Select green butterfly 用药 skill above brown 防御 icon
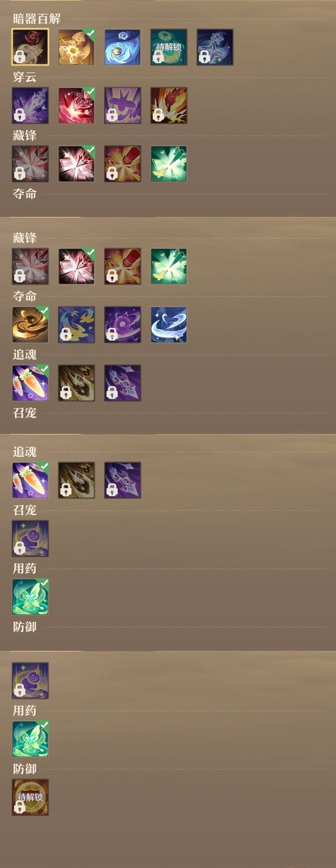336x868 pixels. point(30,739)
